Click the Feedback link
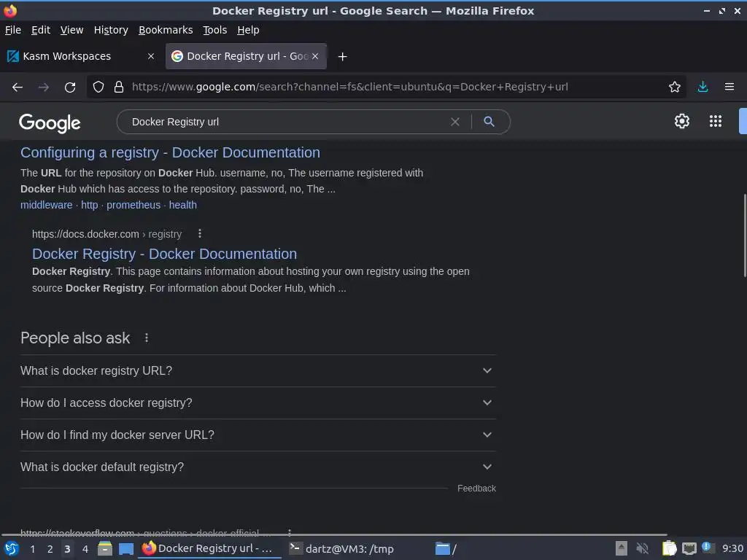The width and height of the screenshot is (747, 560). click(476, 489)
